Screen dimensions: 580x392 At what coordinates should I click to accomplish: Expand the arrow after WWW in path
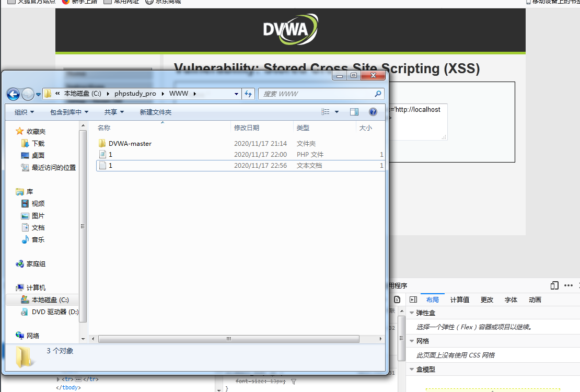pos(194,94)
